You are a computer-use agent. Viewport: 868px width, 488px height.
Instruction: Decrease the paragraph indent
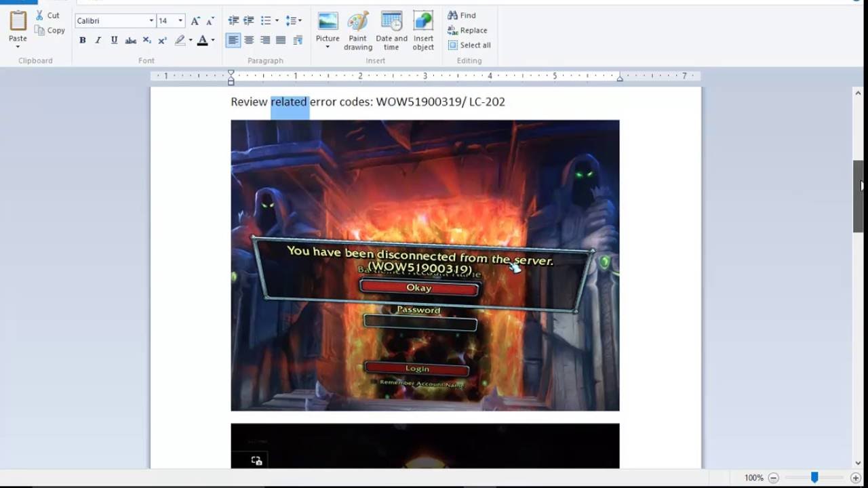point(233,21)
